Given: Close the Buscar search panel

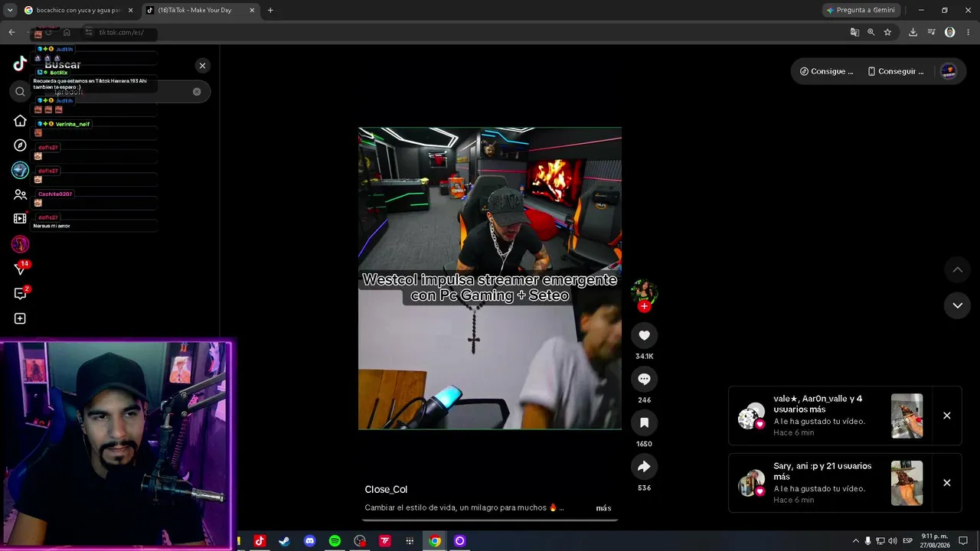Looking at the screenshot, I should (x=202, y=66).
